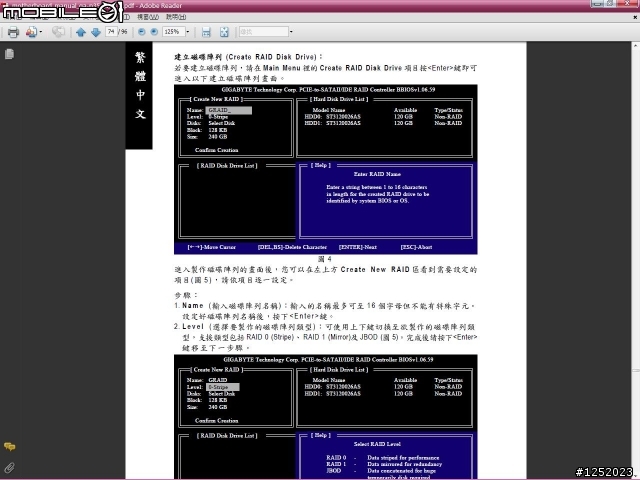Go to previous page with up arrow
Image resolution: width=640 pixels, height=480 pixels.
[x=81, y=32]
